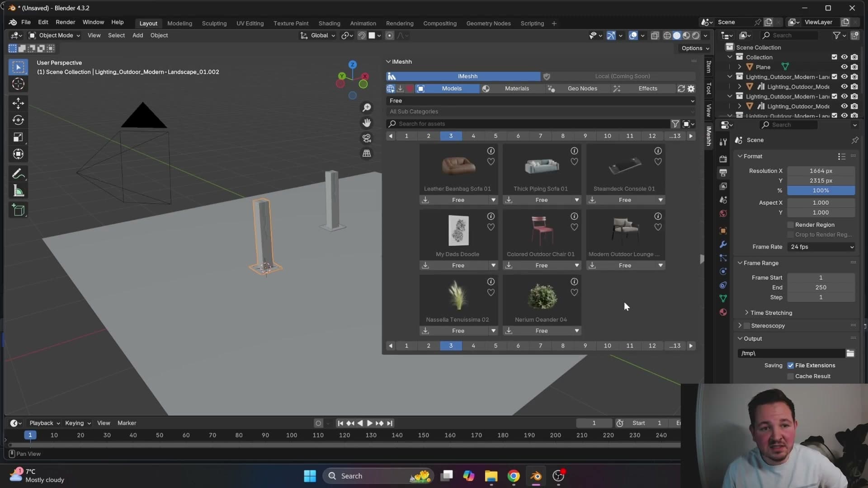868x488 pixels.
Task: Open output path folder browser icon
Action: (850, 353)
